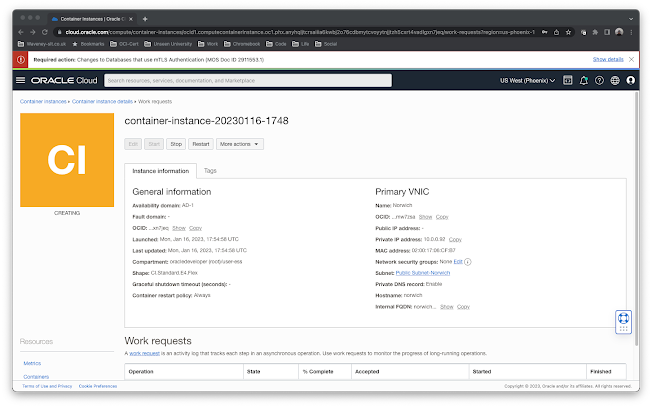Open the tab search chevron in Chrome

(631, 19)
